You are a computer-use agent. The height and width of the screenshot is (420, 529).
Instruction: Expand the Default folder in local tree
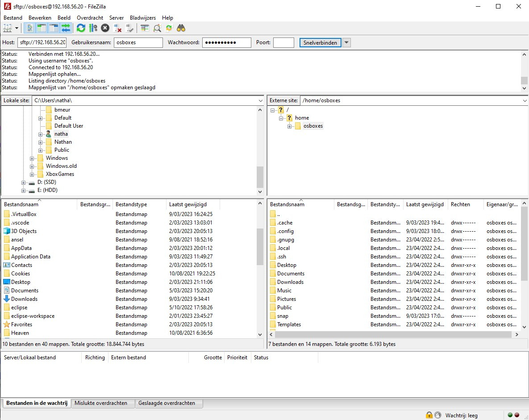pyautogui.click(x=40, y=118)
